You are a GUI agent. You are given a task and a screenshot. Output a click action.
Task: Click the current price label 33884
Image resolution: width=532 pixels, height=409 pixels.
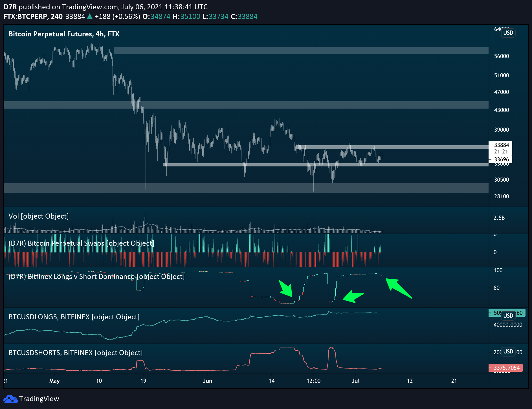(x=502, y=145)
